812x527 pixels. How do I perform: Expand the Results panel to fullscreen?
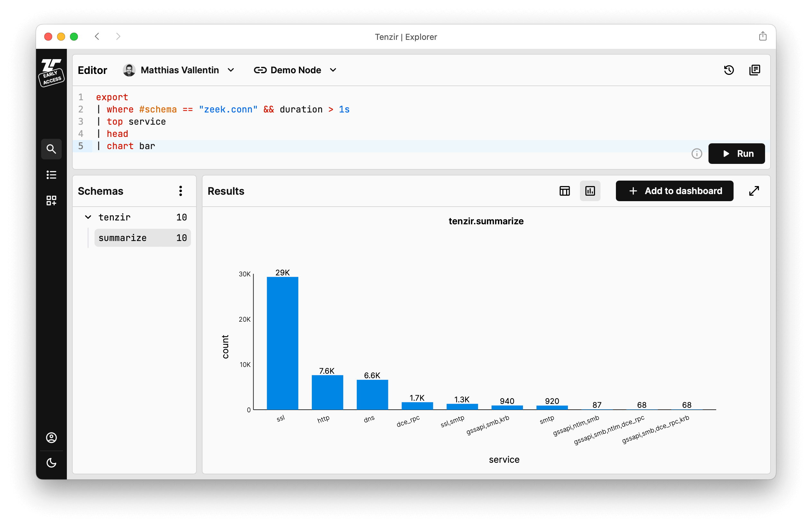[x=754, y=191]
